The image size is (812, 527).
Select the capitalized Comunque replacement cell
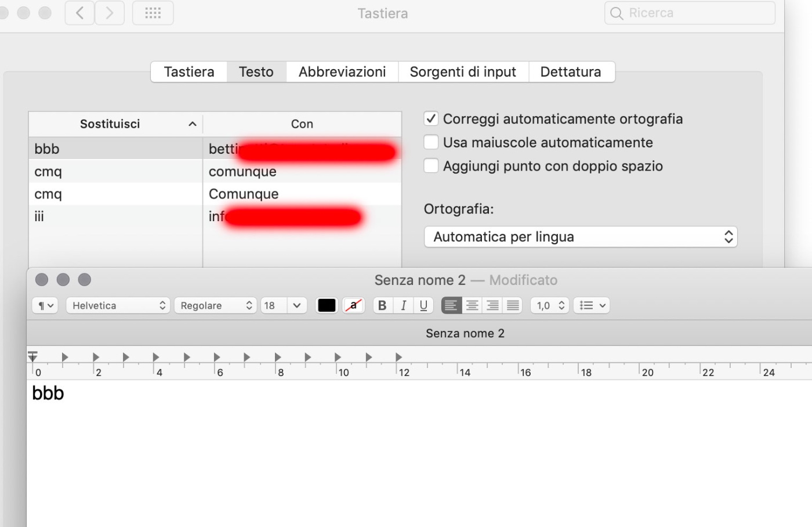click(302, 194)
